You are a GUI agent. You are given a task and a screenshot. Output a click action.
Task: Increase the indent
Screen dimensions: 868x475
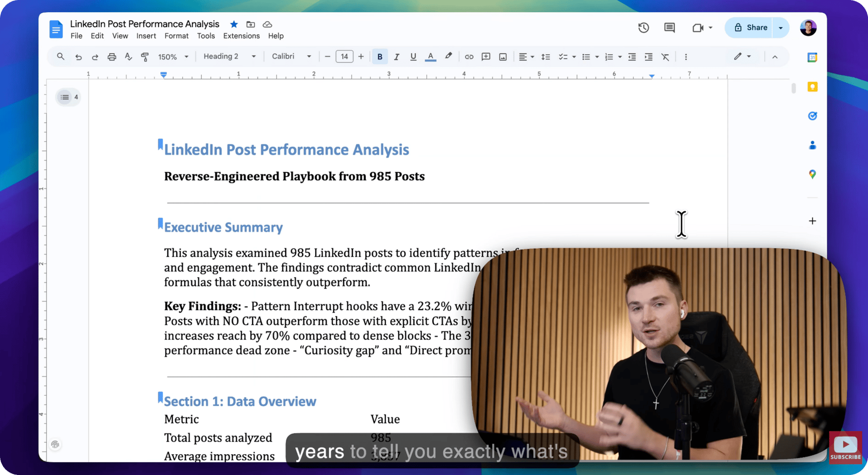pyautogui.click(x=648, y=57)
